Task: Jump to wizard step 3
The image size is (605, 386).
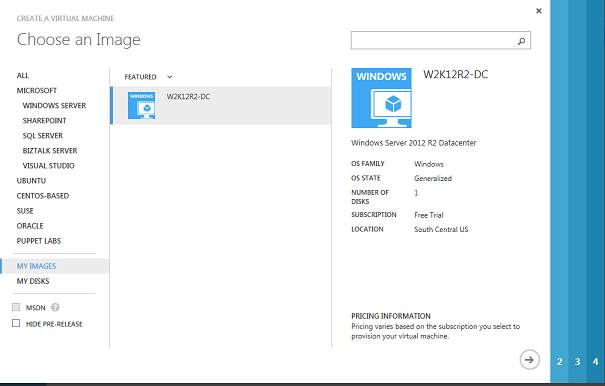Action: 577,362
